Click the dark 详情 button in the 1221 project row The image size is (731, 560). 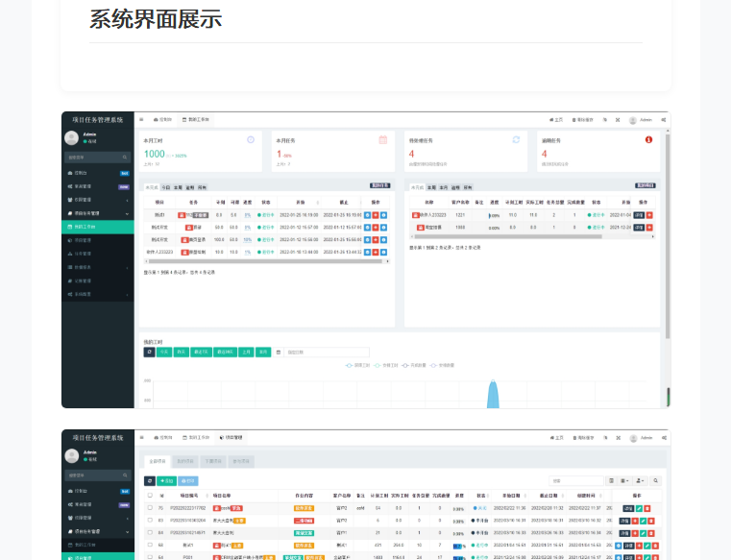click(x=639, y=215)
